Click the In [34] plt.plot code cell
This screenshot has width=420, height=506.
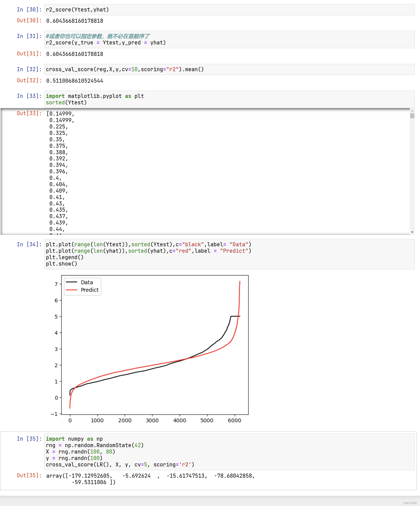tap(229, 254)
